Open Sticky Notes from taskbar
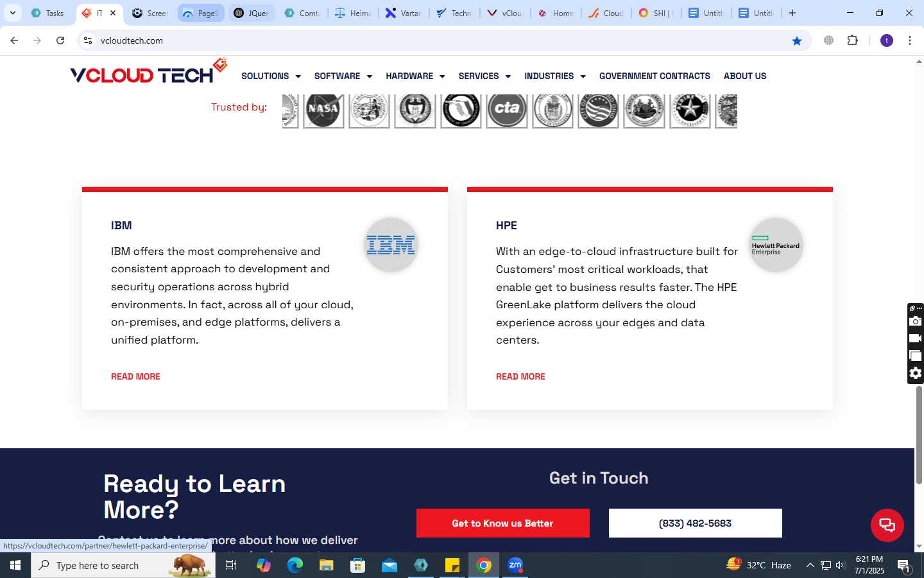Viewport: 924px width, 578px height. pyautogui.click(x=452, y=565)
